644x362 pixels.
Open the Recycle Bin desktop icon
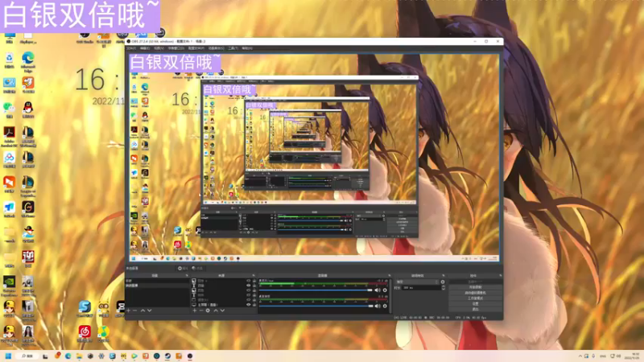pyautogui.click(x=9, y=60)
